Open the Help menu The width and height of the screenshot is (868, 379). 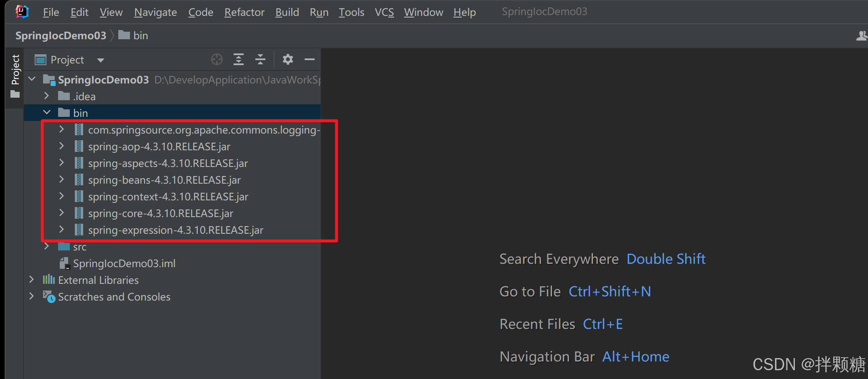(465, 12)
